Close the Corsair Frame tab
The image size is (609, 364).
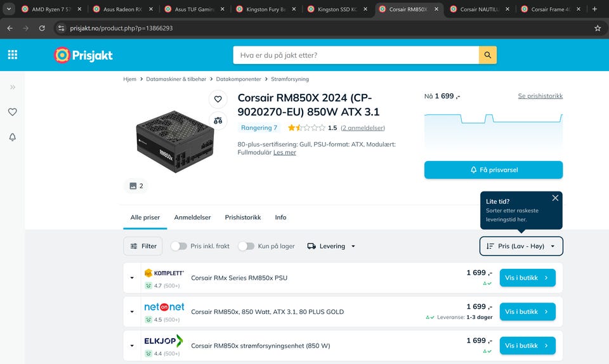[579, 9]
